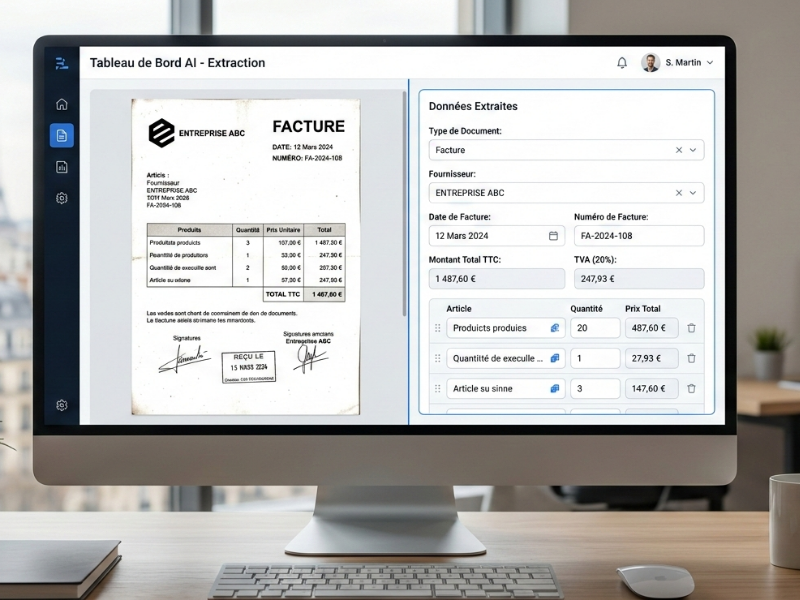Expand the Fournisseur dropdown chevron
The height and width of the screenshot is (600, 800).
pos(694,193)
